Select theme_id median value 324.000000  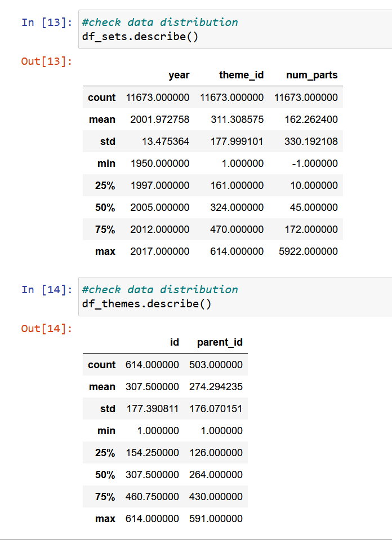coord(237,208)
